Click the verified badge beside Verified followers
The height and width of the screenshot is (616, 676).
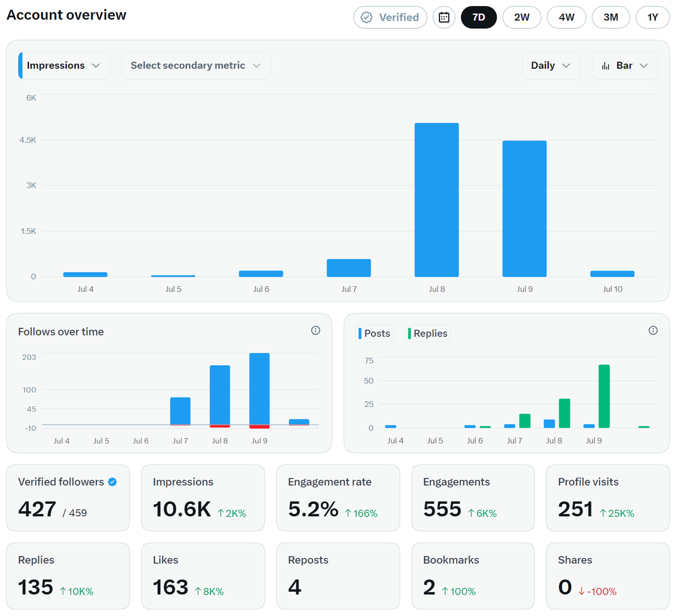pos(112,482)
